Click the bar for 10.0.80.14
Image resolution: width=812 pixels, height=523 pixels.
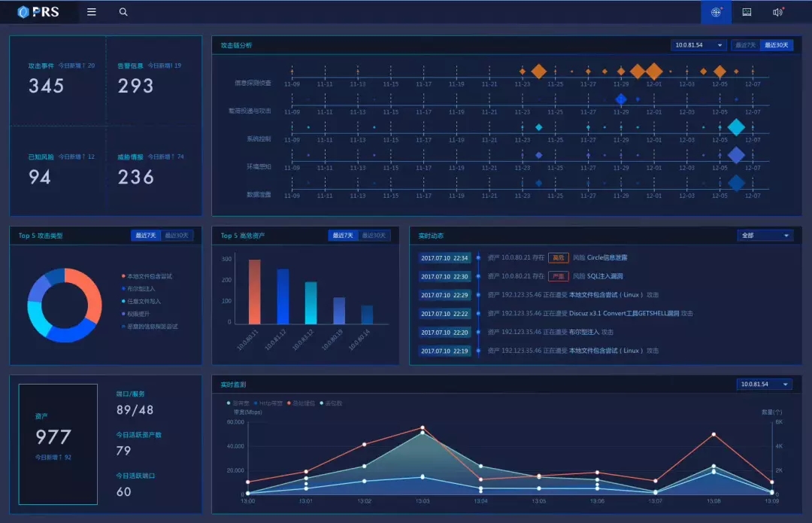tap(367, 315)
